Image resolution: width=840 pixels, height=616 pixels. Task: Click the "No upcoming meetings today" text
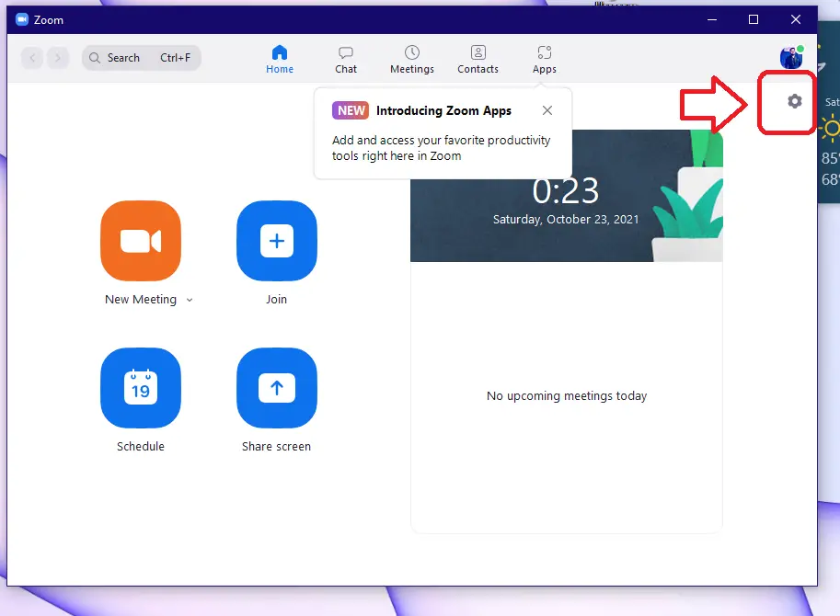point(567,396)
